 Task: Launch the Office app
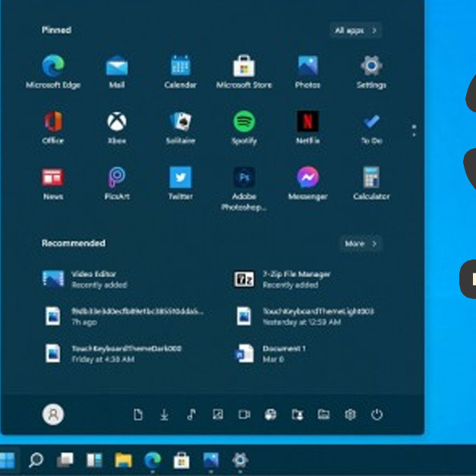coord(53,128)
